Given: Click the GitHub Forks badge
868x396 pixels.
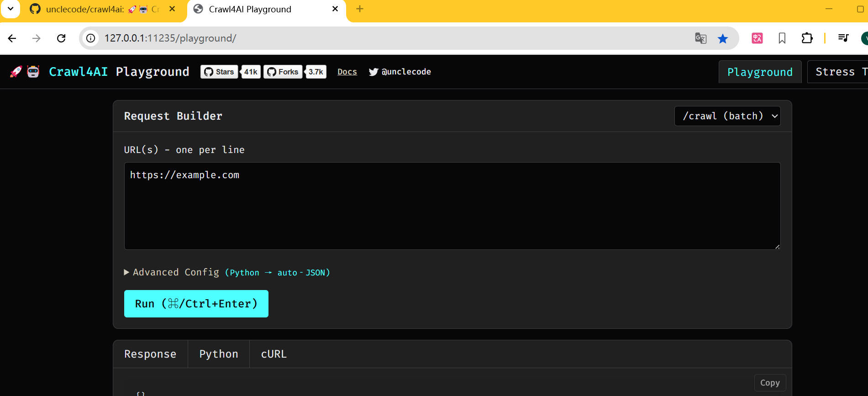Looking at the screenshot, I should [x=283, y=72].
